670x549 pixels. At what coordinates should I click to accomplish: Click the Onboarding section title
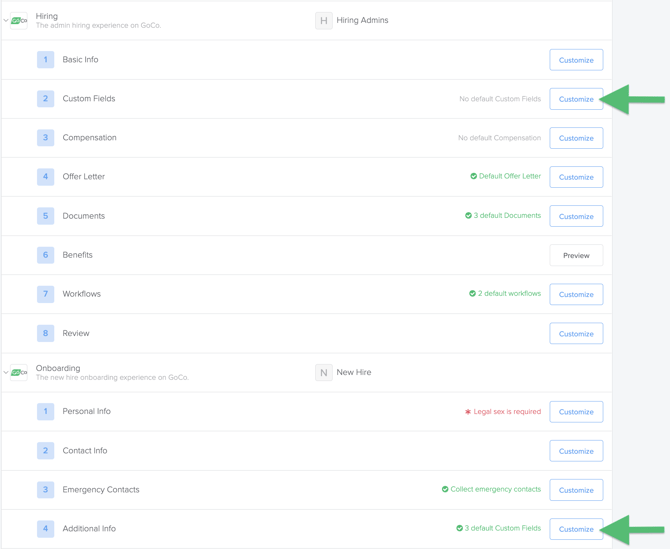coord(58,368)
